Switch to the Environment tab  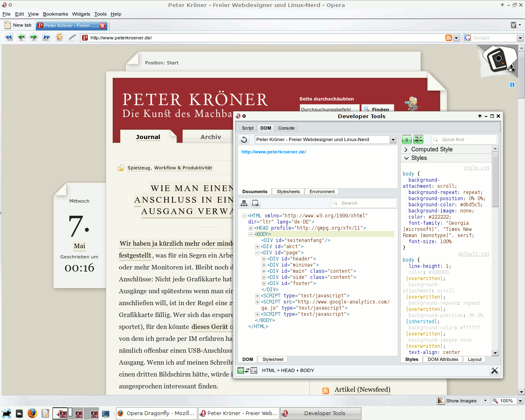(322, 192)
